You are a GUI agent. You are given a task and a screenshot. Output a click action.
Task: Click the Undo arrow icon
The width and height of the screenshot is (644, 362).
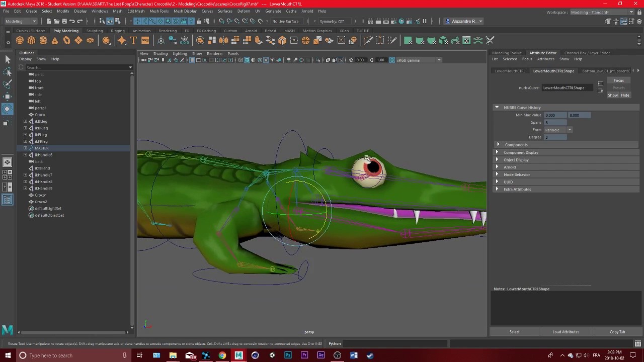coord(72,21)
